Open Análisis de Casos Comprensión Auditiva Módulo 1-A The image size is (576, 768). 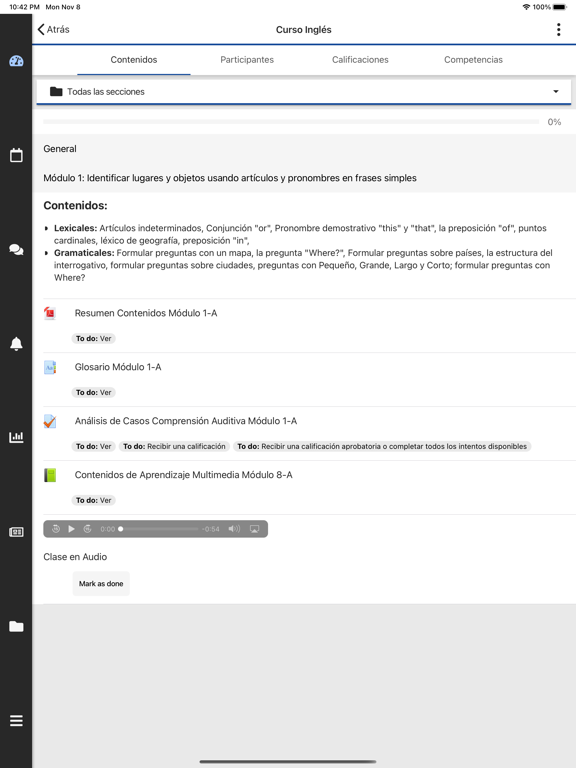pos(186,421)
